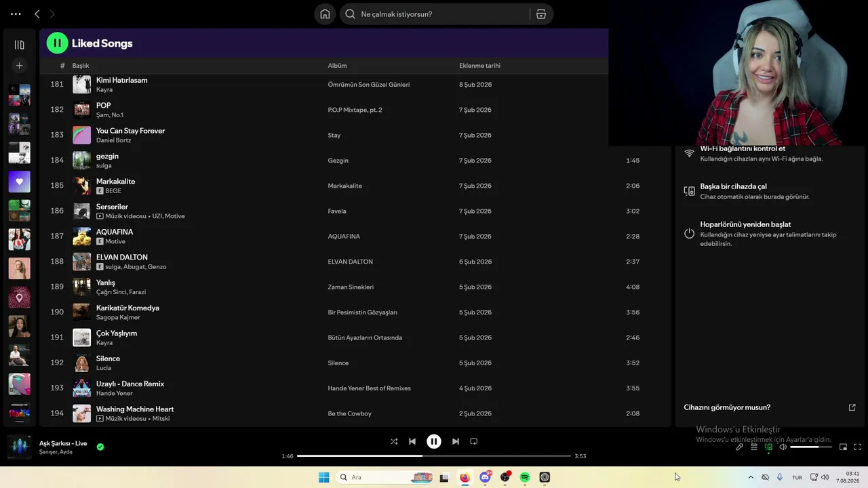Toggle the liked checkmark for Aşk Şarkısı
Image resolution: width=868 pixels, height=488 pixels.
tap(100, 447)
